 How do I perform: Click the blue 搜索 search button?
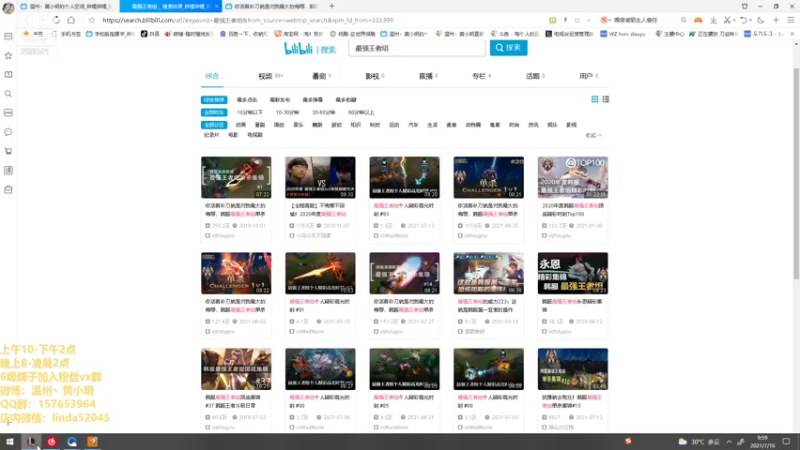coord(508,47)
